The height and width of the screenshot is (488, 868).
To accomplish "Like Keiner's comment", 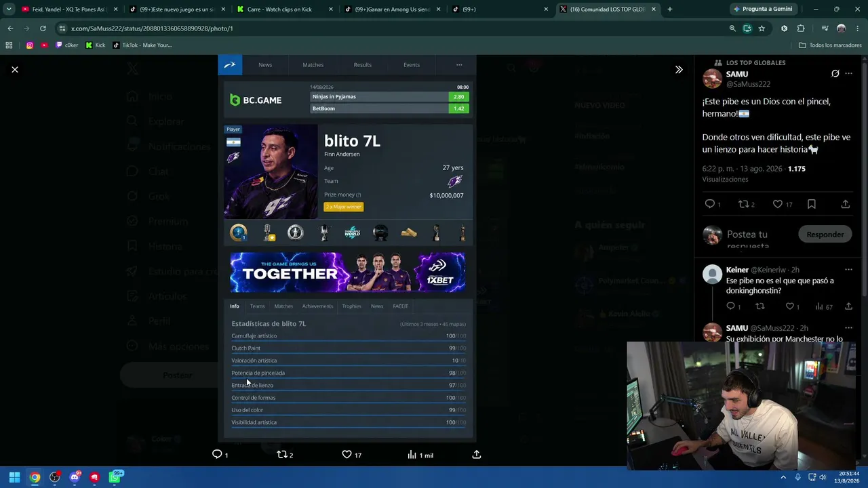I will [789, 306].
